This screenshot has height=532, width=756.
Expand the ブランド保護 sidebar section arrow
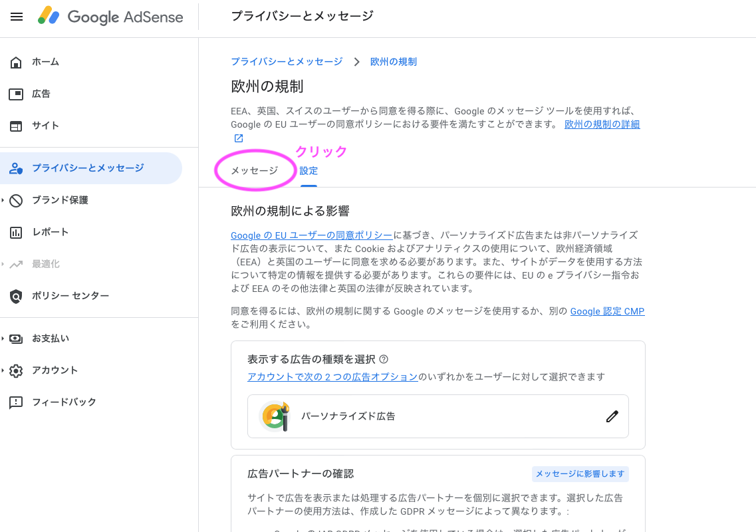[x=3, y=200]
